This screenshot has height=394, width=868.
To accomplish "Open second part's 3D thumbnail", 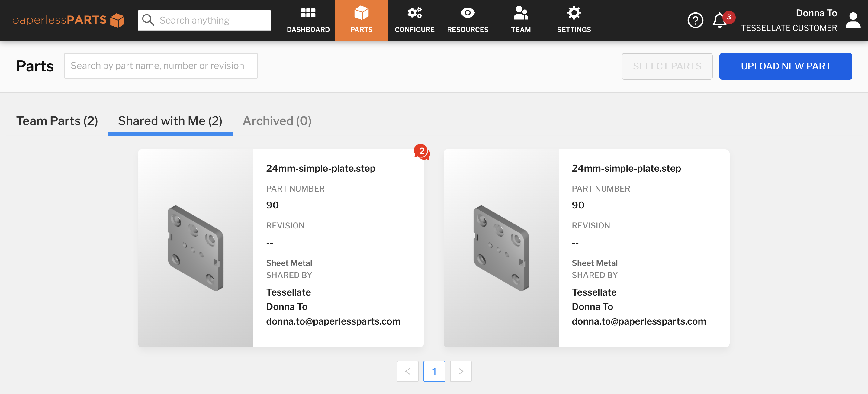I will (501, 248).
